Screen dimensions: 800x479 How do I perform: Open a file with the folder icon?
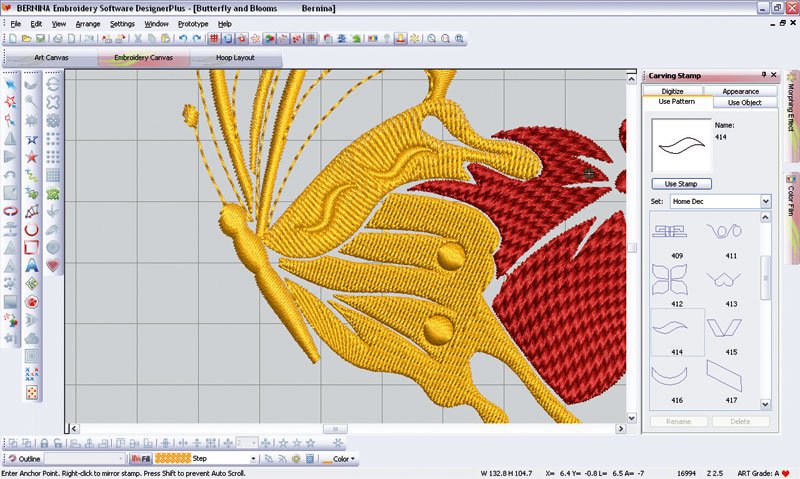27,39
